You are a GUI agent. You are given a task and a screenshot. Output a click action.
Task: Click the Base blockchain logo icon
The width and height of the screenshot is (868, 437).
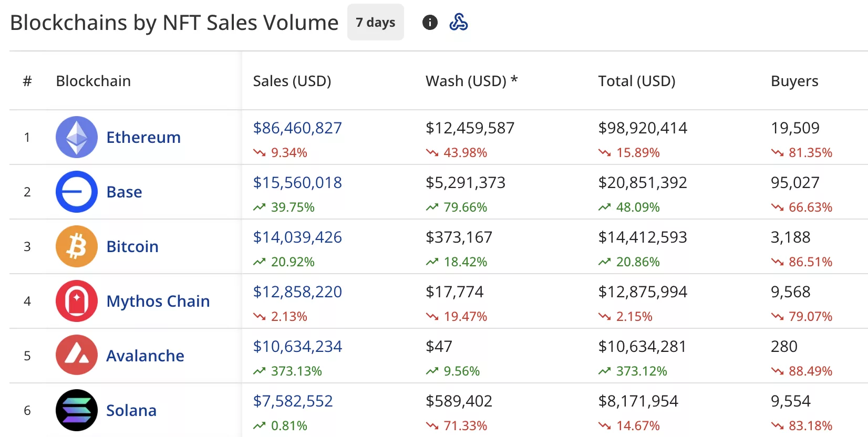(x=77, y=192)
